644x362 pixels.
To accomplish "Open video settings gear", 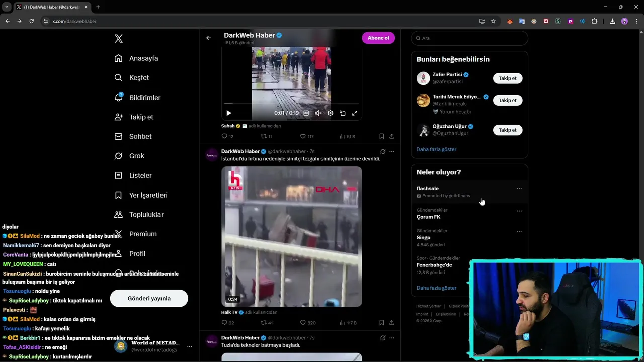I will 330,113.
